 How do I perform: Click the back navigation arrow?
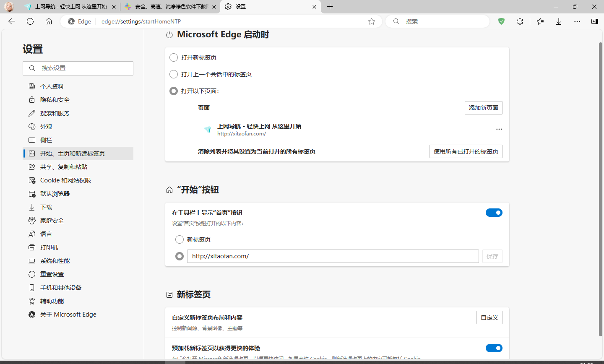tap(11, 21)
